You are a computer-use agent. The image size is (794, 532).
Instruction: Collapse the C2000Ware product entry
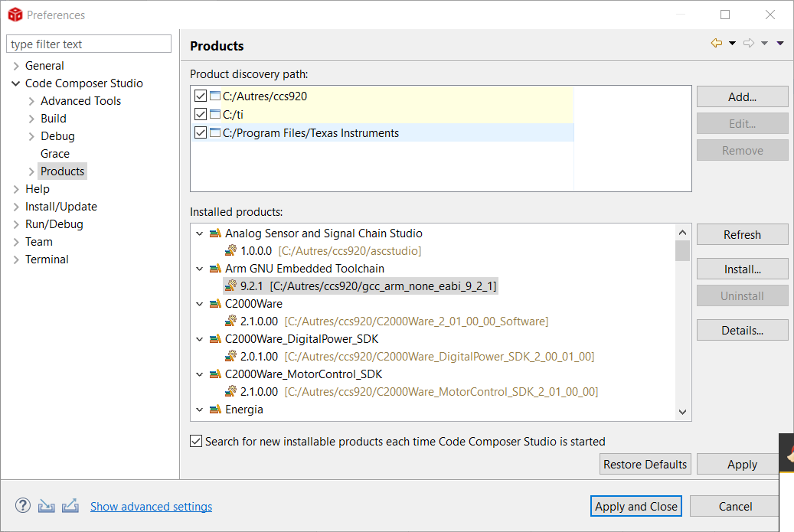point(200,304)
